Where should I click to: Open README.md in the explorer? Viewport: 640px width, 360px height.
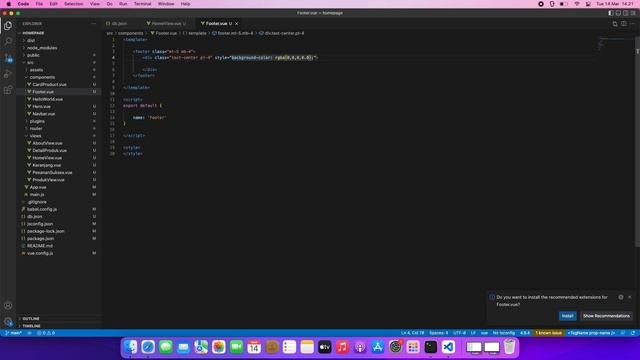point(40,246)
